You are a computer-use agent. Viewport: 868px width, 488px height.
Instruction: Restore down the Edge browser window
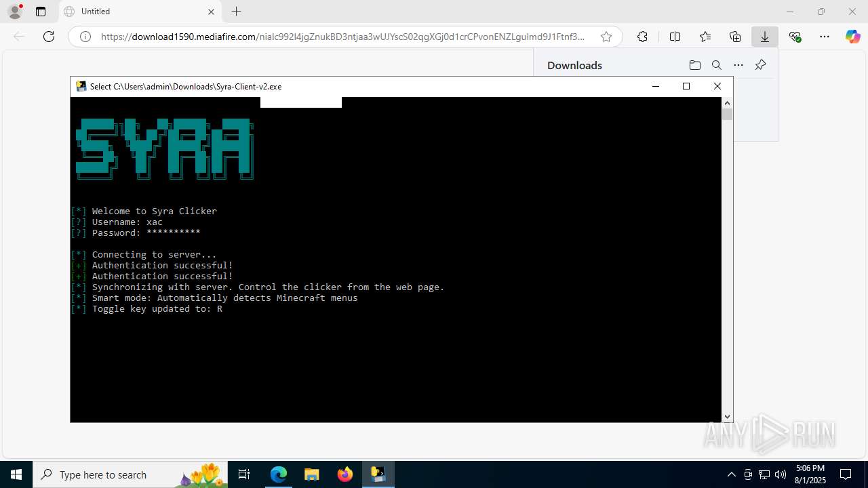click(x=821, y=12)
